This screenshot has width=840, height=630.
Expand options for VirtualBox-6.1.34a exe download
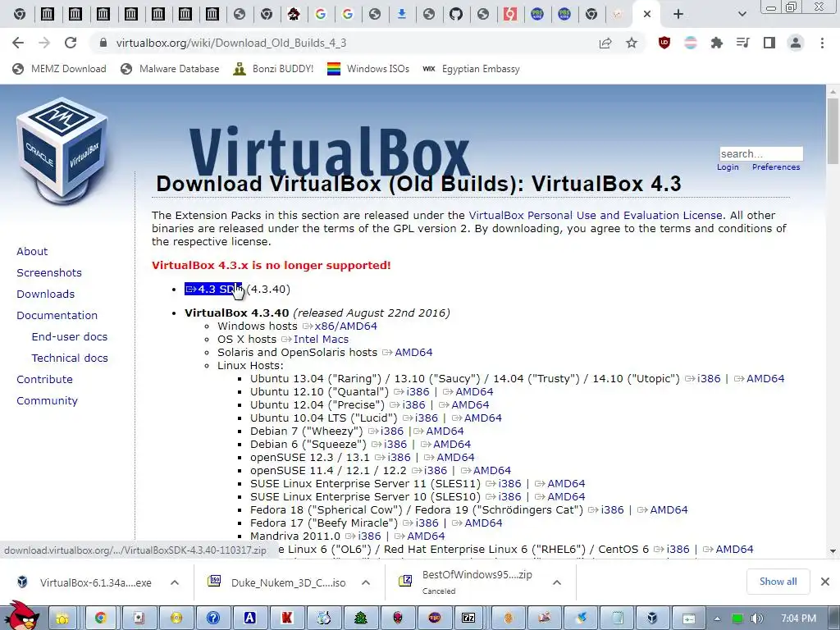click(175, 582)
